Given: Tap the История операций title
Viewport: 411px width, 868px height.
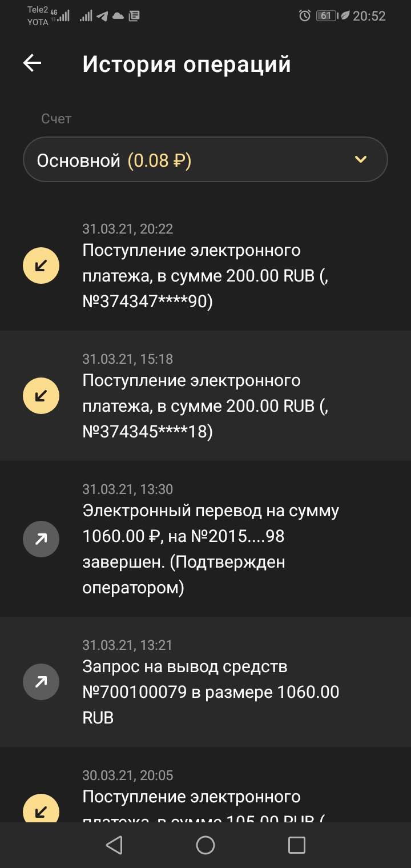Looking at the screenshot, I should (187, 64).
